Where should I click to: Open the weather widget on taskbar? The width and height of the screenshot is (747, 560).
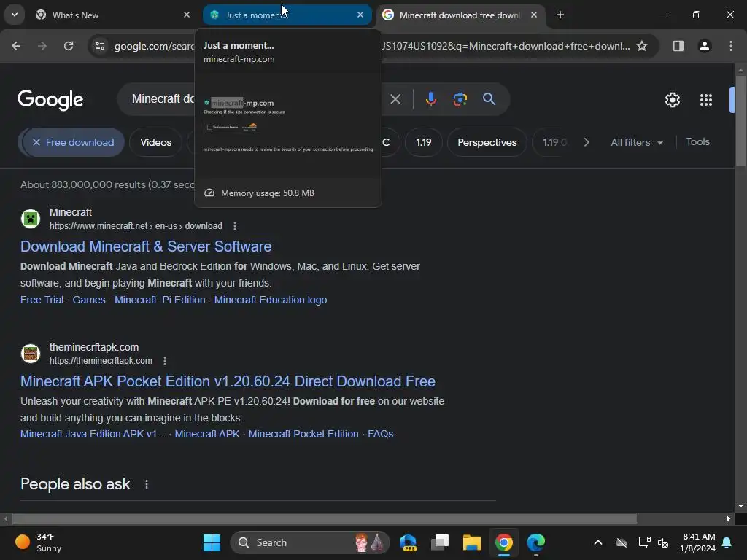[x=38, y=542]
